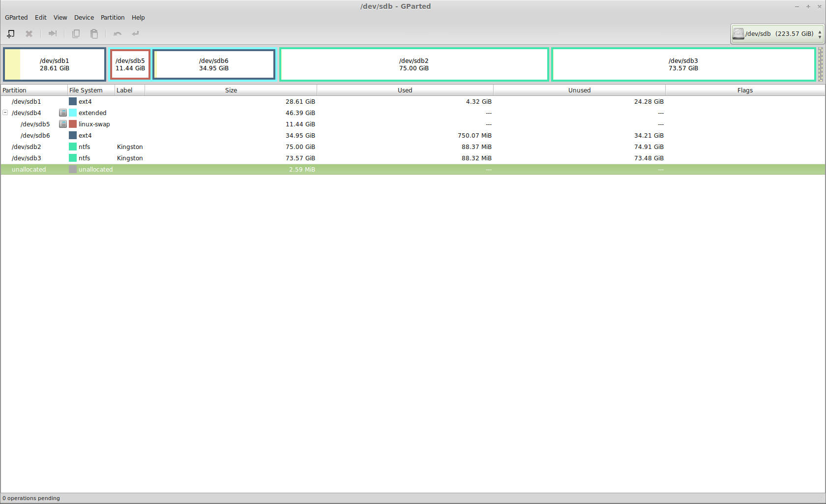Screen dimensions: 826x504
Task: Open the /dev/sdb device dropdown
Action: click(777, 34)
